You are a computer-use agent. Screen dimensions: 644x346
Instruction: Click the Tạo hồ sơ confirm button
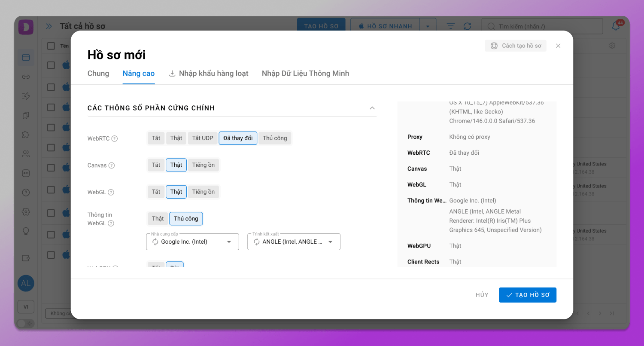tap(527, 295)
